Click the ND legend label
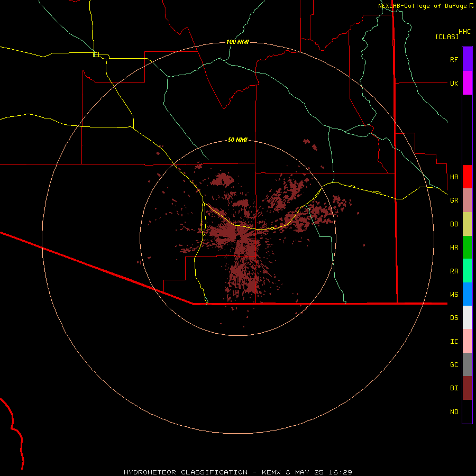This screenshot has width=476, height=476. pos(454,412)
